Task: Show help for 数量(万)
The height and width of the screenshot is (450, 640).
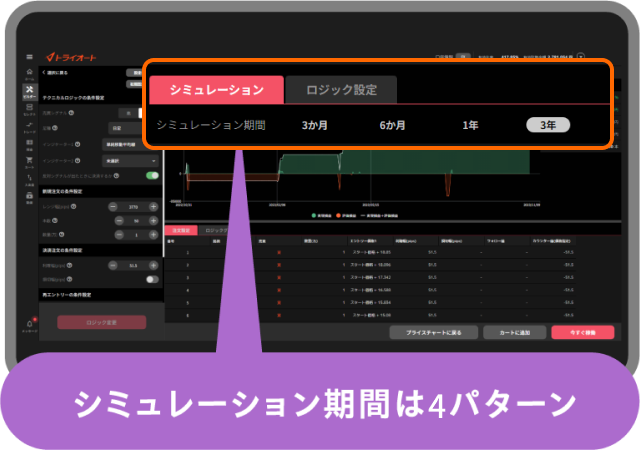Action: pyautogui.click(x=61, y=234)
